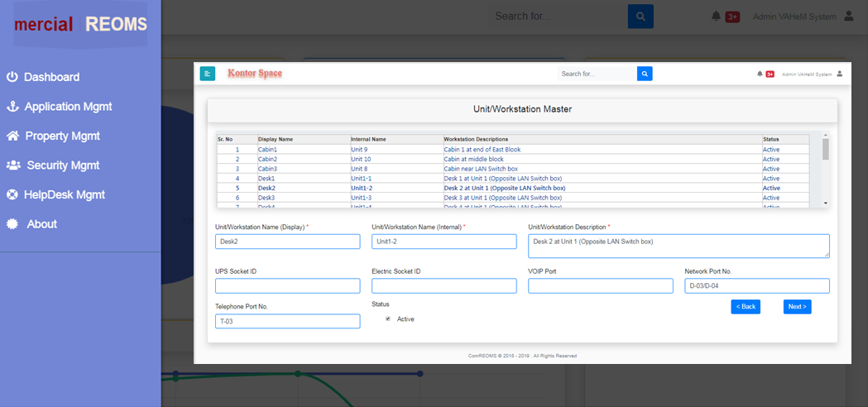Edit the Unit/Workstation Name (Display) field

click(x=287, y=242)
